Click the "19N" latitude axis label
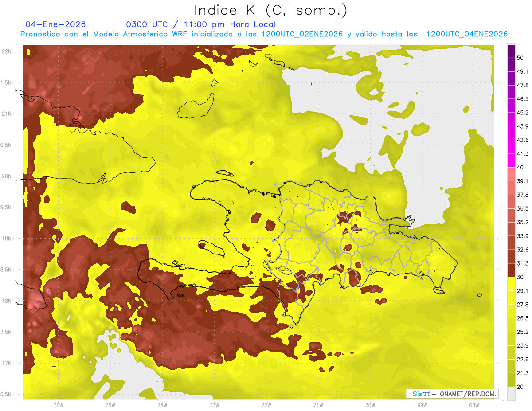This screenshot has width=532, height=411. click(6, 239)
